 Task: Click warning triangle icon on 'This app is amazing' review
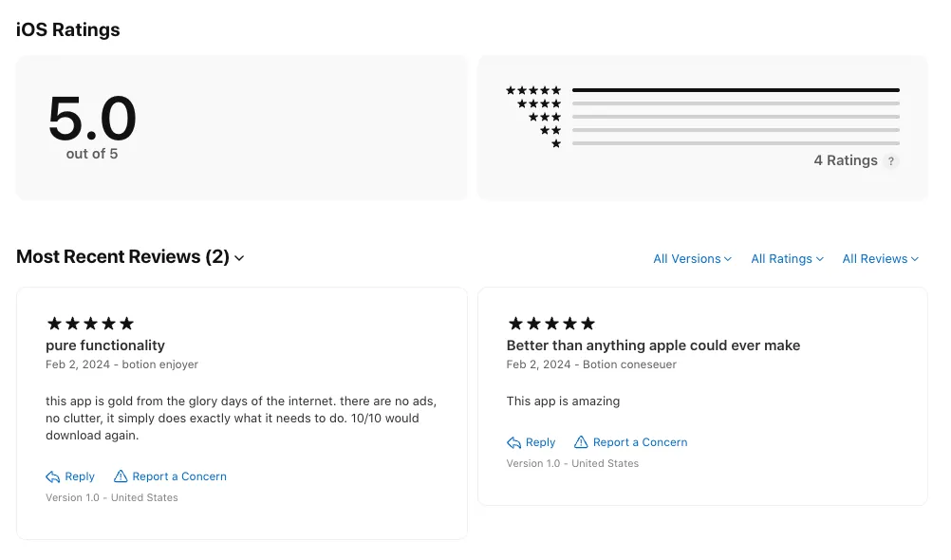click(581, 442)
